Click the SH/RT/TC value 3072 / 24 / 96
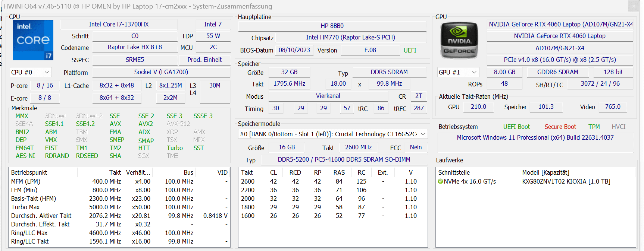 (600, 83)
